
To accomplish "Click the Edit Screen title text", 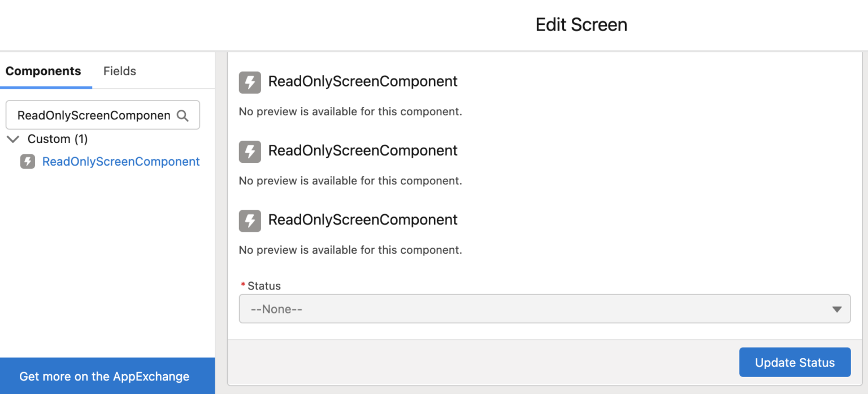I will [581, 24].
